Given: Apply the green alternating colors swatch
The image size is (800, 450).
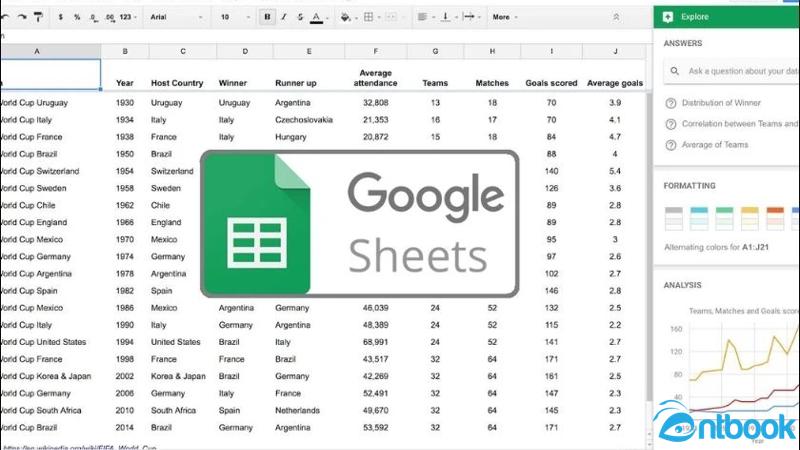Looking at the screenshot, I should point(724,218).
